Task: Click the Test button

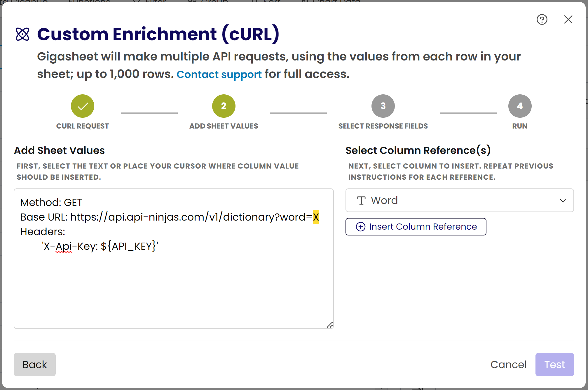Action: 554,365
